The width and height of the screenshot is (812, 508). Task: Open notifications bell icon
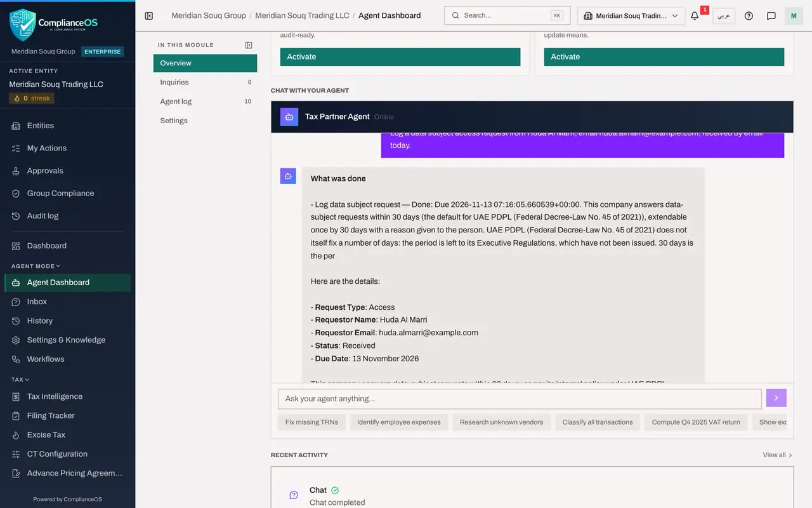tap(695, 16)
